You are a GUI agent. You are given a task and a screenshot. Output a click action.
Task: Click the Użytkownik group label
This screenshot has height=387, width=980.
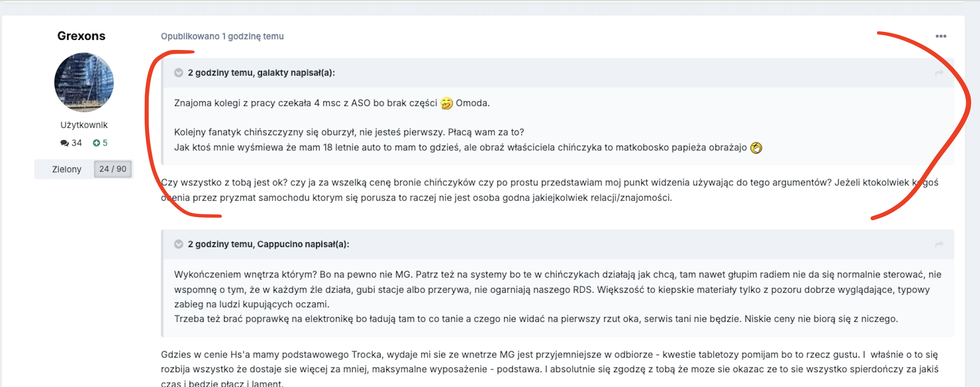coord(84,125)
